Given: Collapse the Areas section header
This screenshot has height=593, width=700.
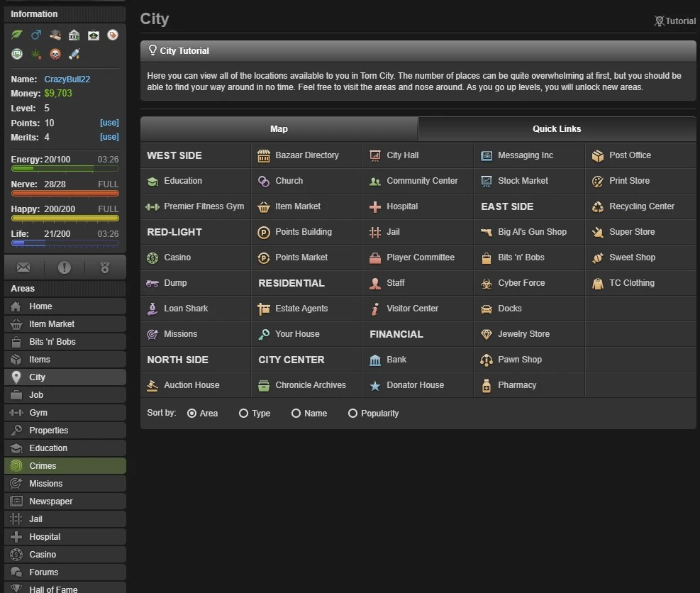Looking at the screenshot, I should click(63, 289).
